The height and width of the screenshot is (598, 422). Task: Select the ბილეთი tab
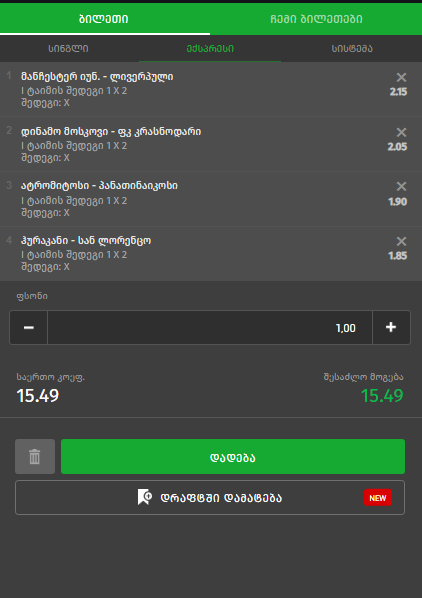coord(104,19)
